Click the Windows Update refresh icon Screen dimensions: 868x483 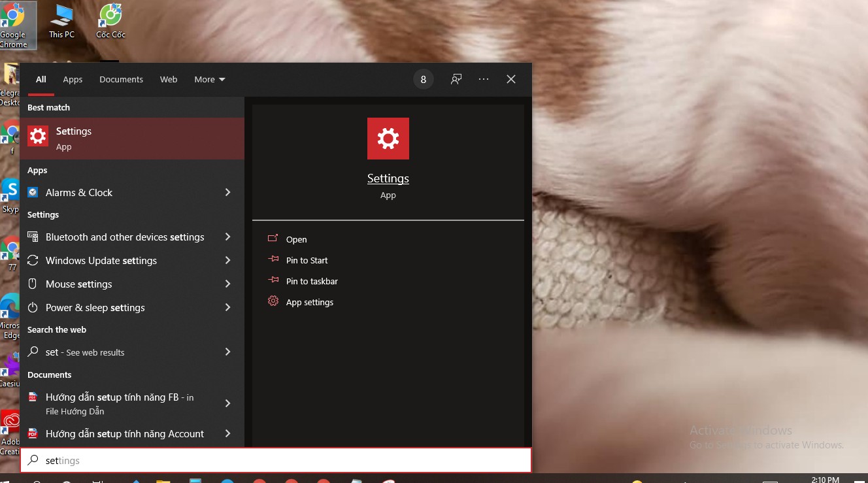[x=33, y=260]
